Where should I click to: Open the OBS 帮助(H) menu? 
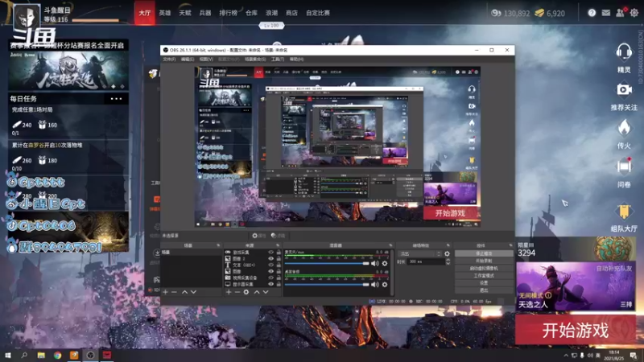(296, 60)
